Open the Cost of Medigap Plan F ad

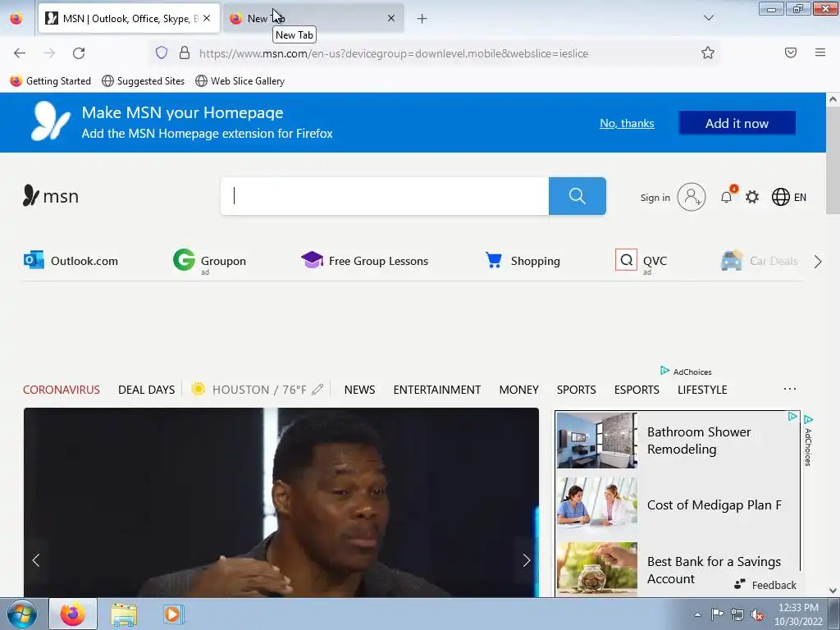coord(678,504)
